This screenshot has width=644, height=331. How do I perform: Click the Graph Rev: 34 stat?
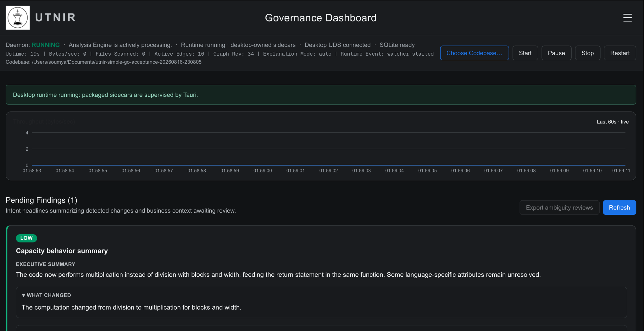click(233, 54)
